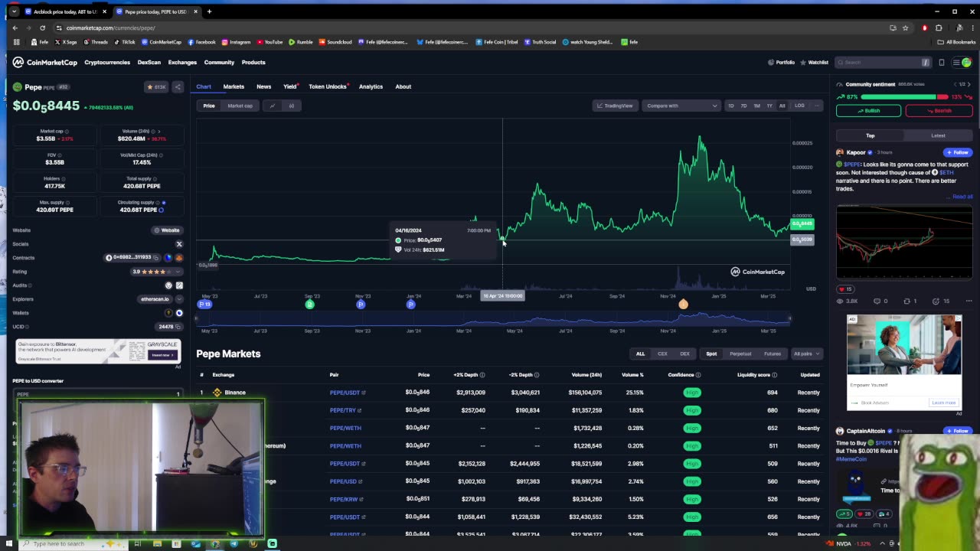Open the Analytics tab
Image resolution: width=980 pixels, height=551 pixels.
371,86
